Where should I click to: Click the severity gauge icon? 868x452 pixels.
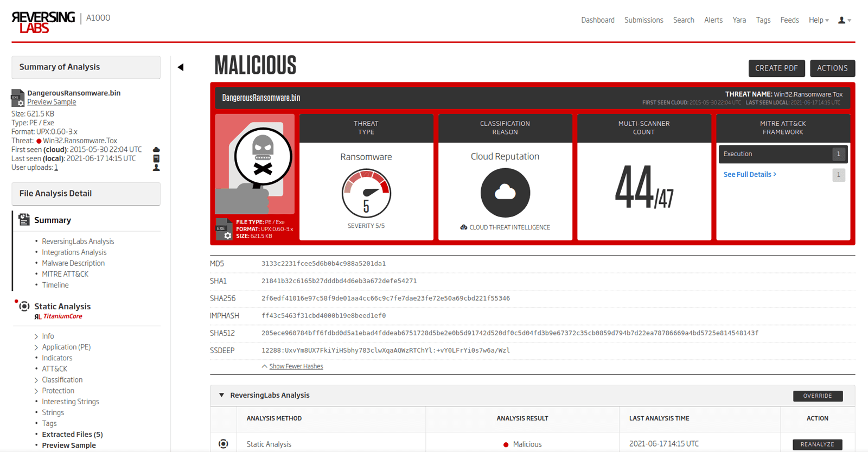point(366,193)
